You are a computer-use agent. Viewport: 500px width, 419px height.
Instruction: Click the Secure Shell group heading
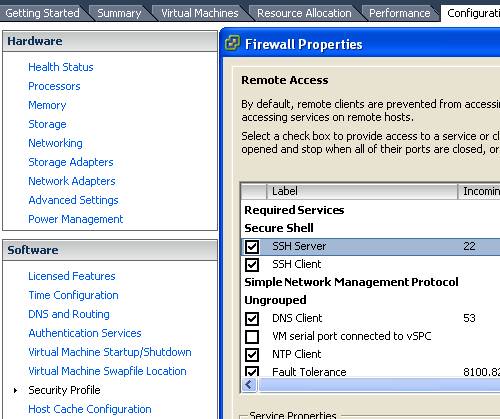point(279,228)
